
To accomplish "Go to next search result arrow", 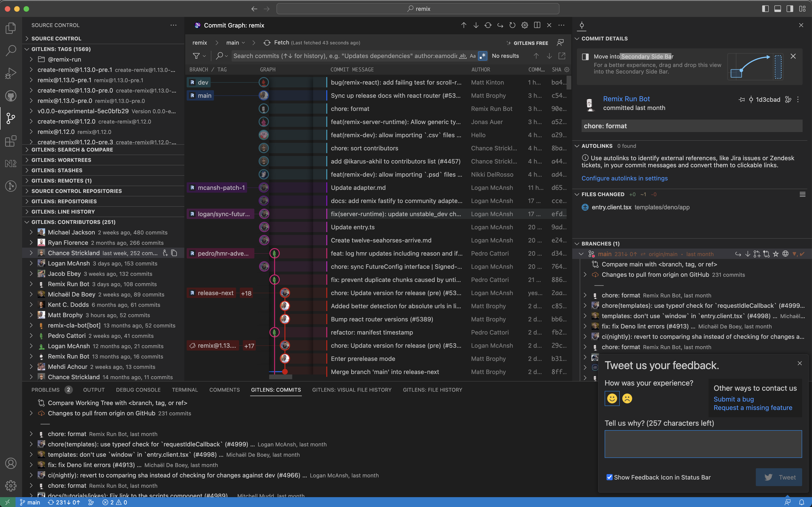I will [x=549, y=56].
